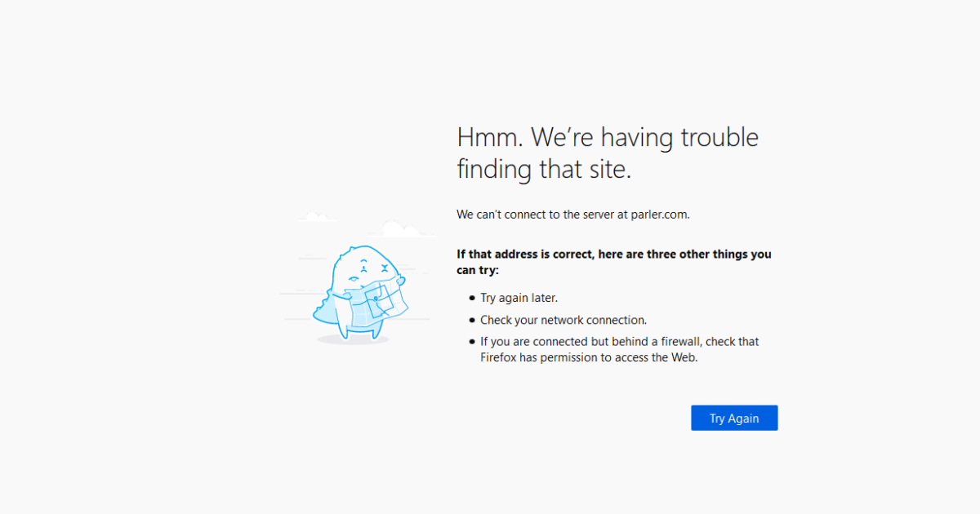Click the larger cloud right of the mascot
This screenshot has height=514, width=980.
tap(400, 230)
